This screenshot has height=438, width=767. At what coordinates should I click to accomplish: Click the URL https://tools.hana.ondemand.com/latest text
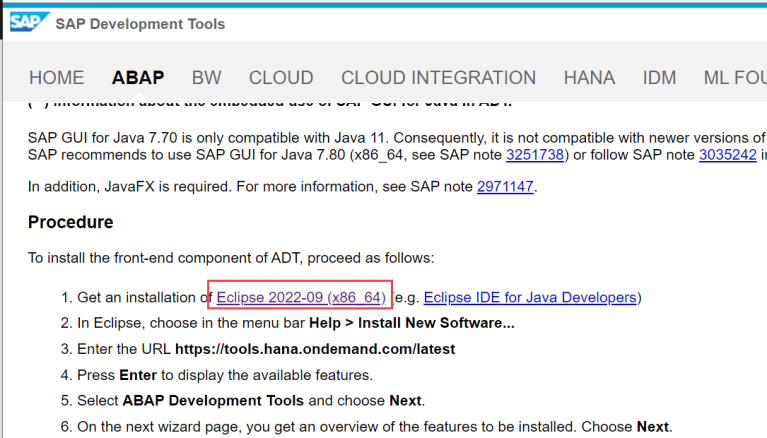click(315, 349)
